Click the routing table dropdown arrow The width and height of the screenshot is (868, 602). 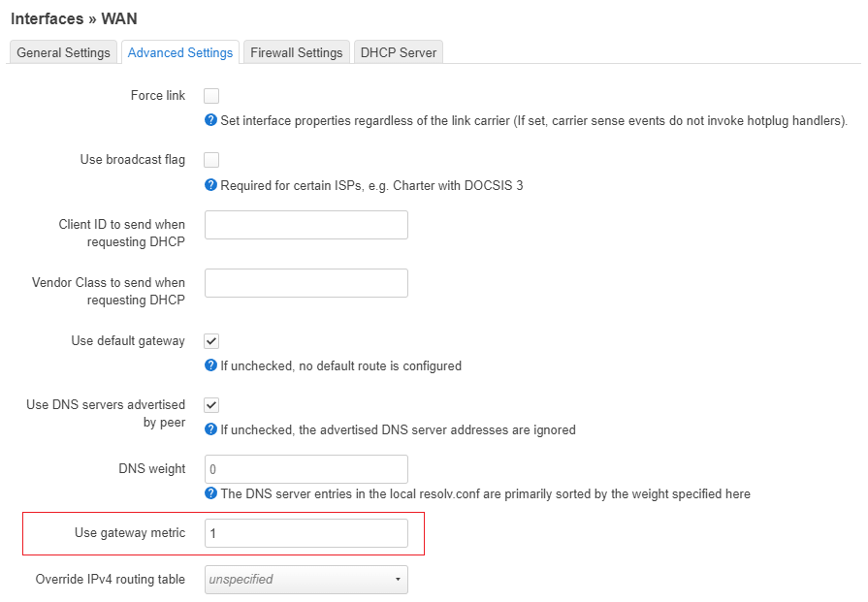(x=398, y=580)
